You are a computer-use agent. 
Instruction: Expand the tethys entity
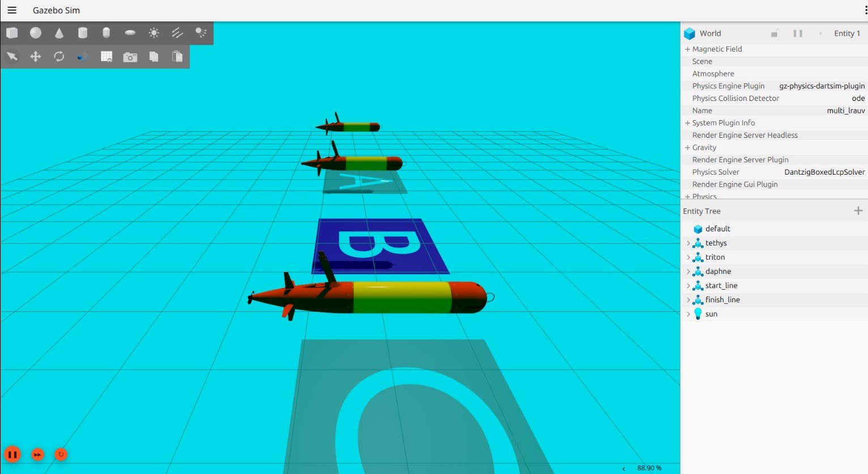click(688, 243)
